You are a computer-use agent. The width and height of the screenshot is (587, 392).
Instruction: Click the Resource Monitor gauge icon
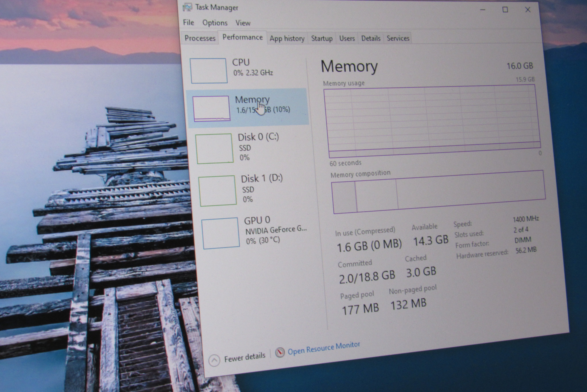[x=280, y=352]
